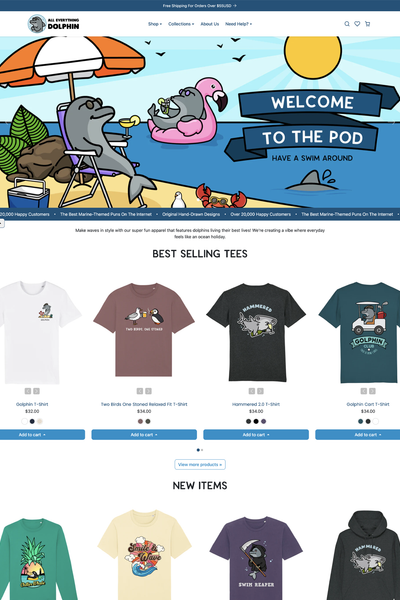Image resolution: width=400 pixels, height=600 pixels.
Task: Select second carousel pagination dot
Action: point(202,450)
